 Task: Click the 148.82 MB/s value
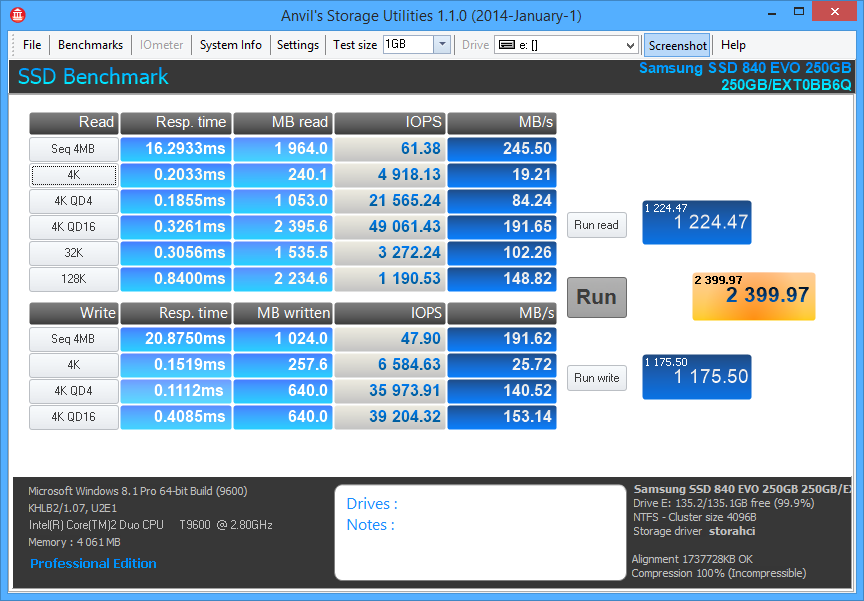pyautogui.click(x=502, y=279)
